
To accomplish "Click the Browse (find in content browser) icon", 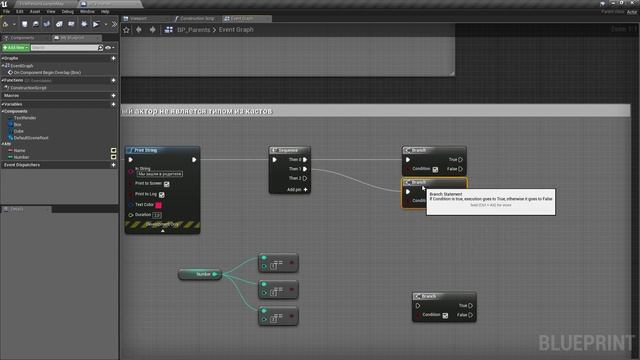I will pyautogui.click(x=36, y=24).
